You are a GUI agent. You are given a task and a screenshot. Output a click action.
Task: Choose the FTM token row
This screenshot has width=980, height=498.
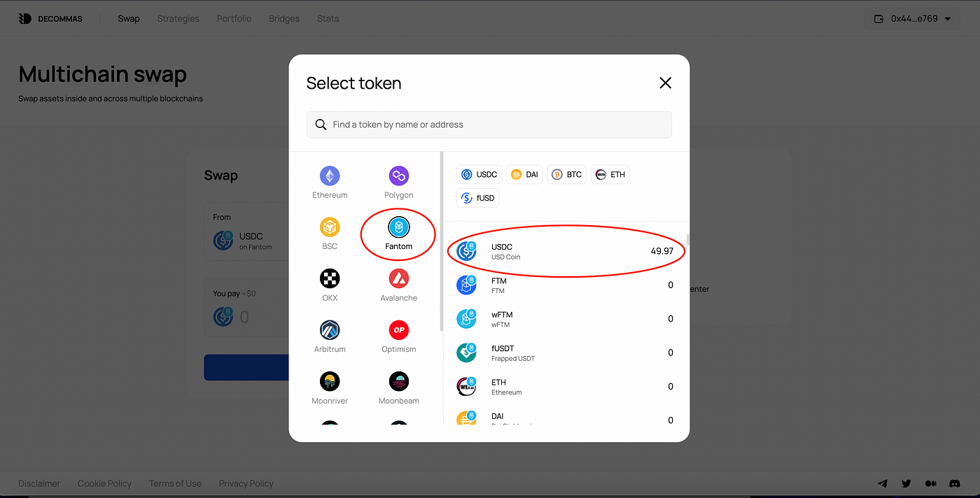[566, 285]
